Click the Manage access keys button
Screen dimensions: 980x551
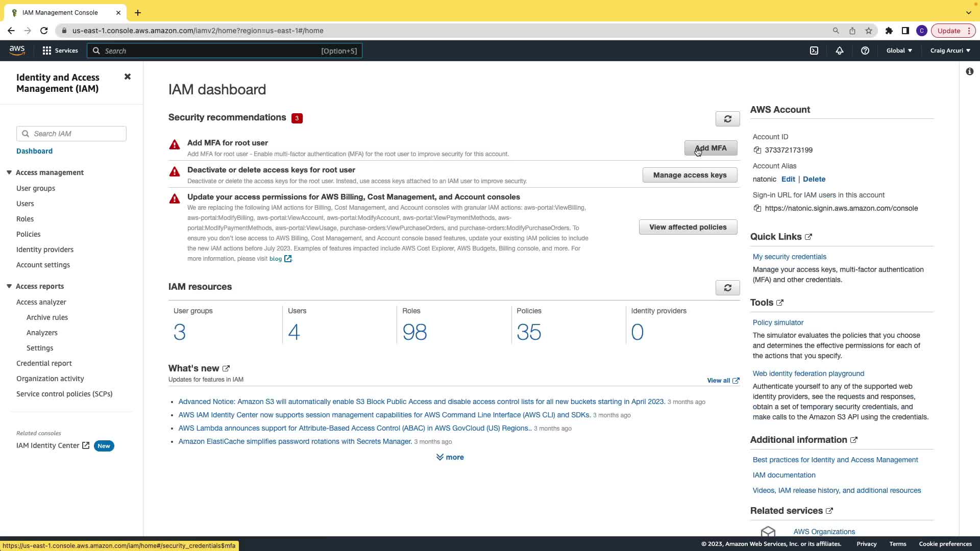point(690,175)
